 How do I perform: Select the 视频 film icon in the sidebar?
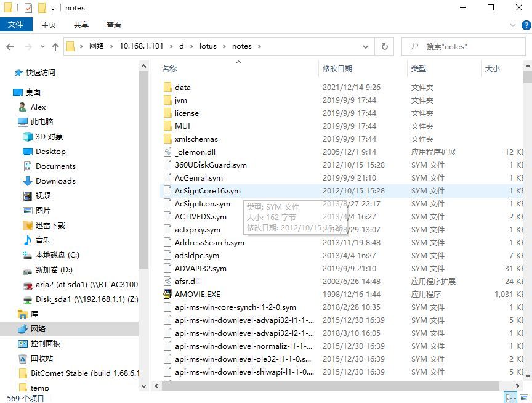tap(28, 195)
